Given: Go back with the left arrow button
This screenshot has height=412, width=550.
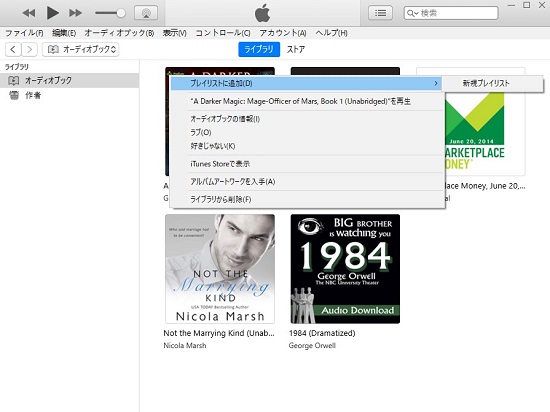Looking at the screenshot, I should [13, 49].
